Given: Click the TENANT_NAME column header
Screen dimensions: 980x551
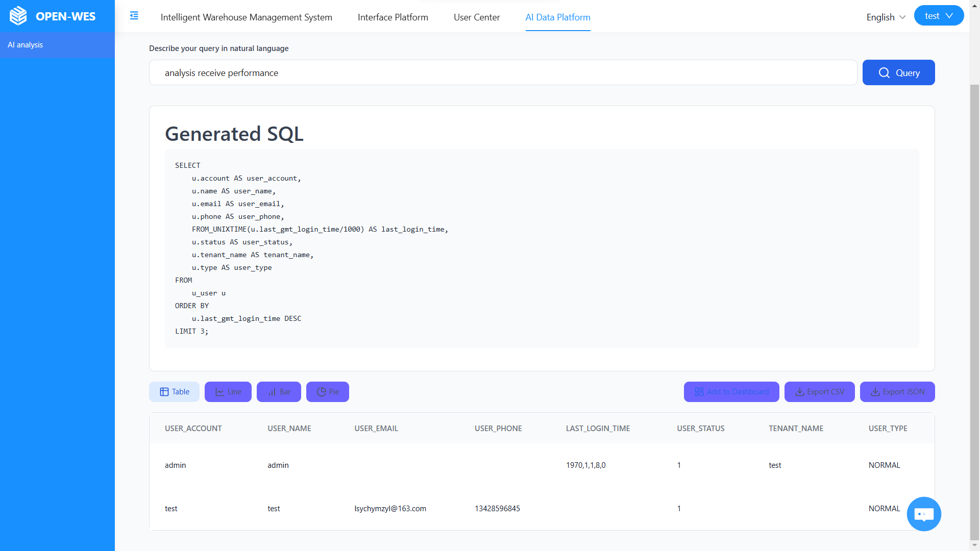Looking at the screenshot, I should tap(796, 429).
